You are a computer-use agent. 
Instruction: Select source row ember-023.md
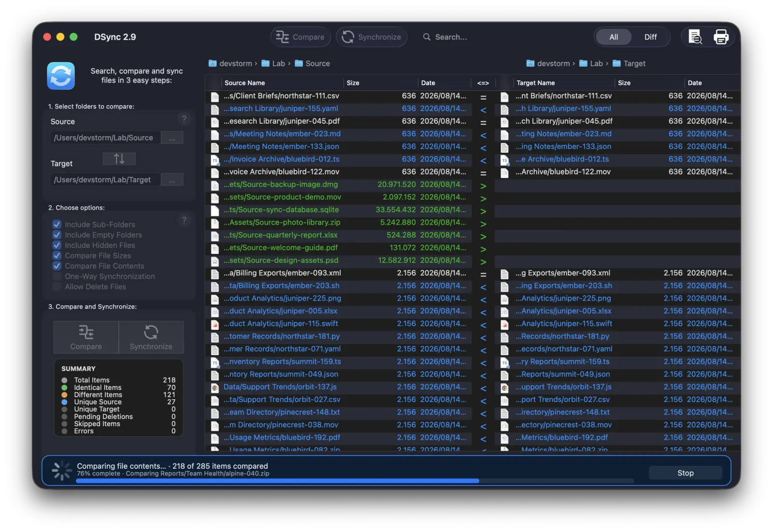coord(338,134)
